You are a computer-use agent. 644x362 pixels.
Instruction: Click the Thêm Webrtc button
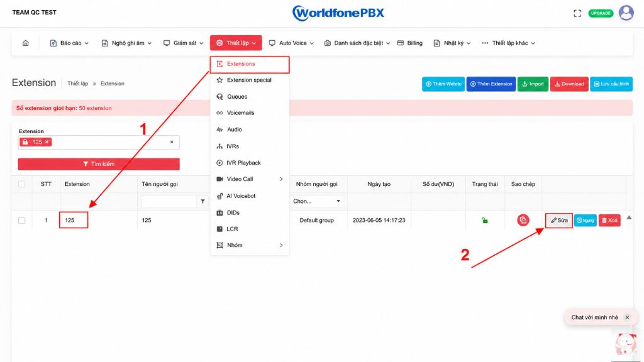443,84
